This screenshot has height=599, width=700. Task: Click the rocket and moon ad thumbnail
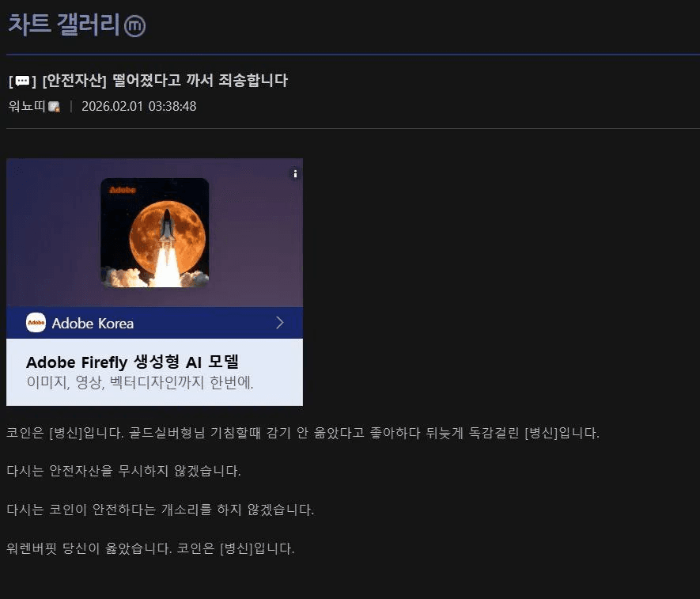[x=154, y=233]
